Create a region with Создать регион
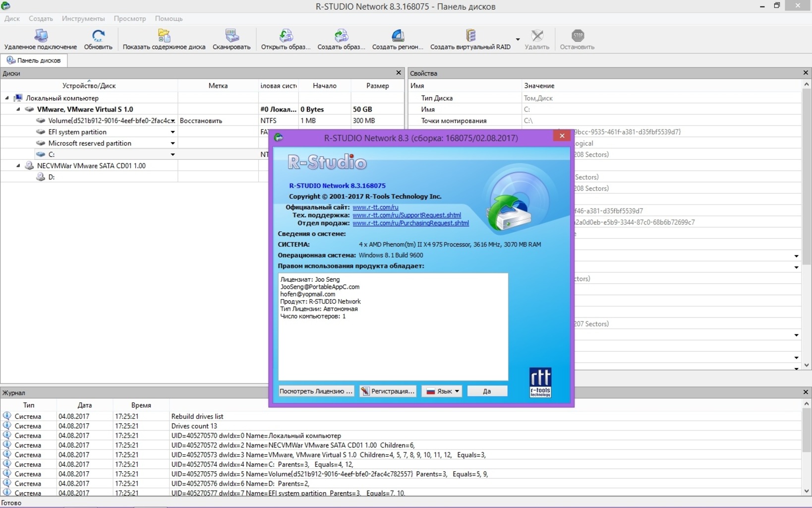 pyautogui.click(x=398, y=39)
